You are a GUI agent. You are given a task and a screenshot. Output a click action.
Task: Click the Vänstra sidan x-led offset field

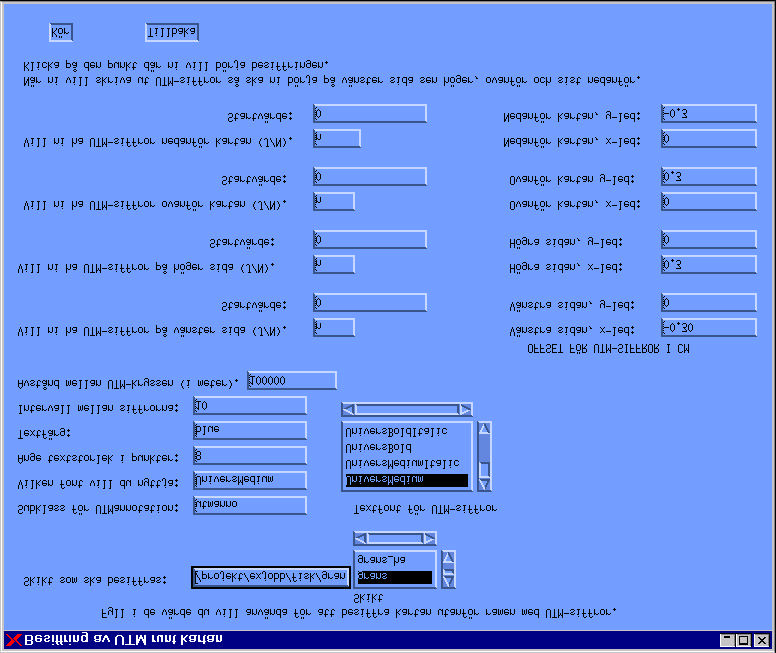pyautogui.click(x=709, y=327)
